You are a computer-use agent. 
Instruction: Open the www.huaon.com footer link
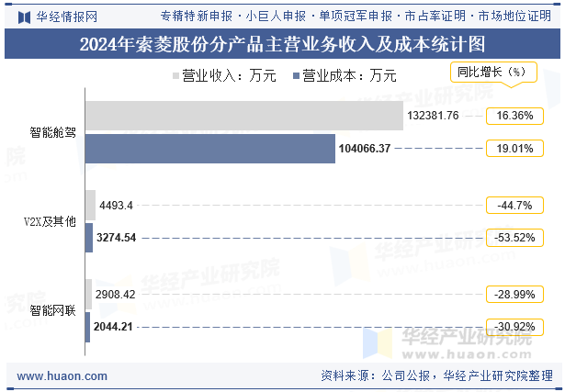pos(62,376)
